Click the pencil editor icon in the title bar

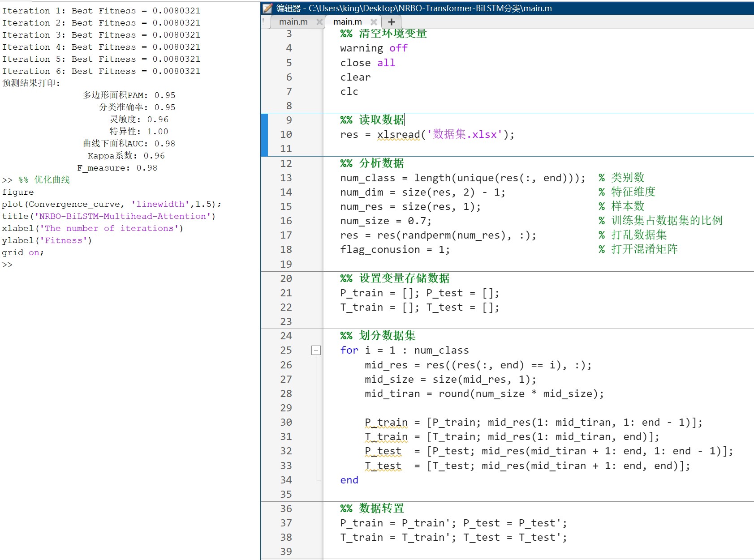point(267,8)
